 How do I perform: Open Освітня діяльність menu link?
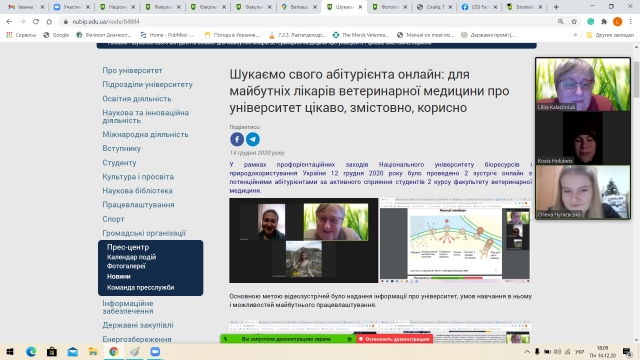point(137,99)
